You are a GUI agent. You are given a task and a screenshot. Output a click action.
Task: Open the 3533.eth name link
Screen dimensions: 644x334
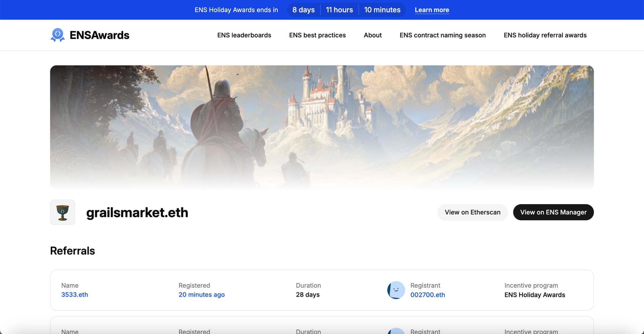click(x=74, y=295)
